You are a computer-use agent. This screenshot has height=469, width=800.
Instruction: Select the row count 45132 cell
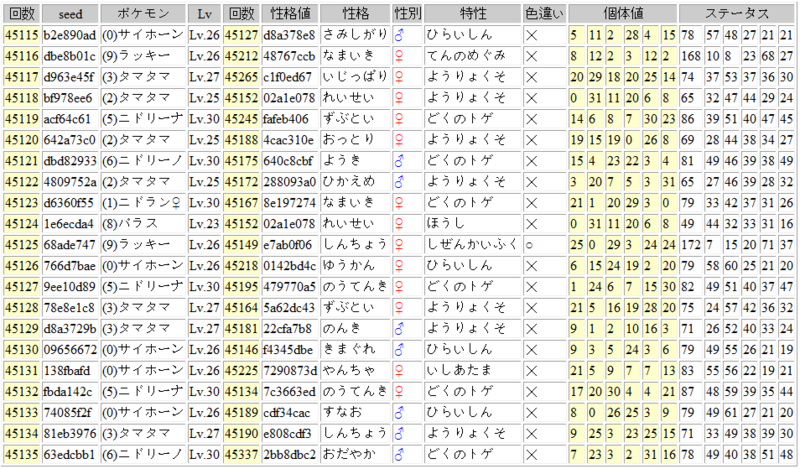click(21, 391)
